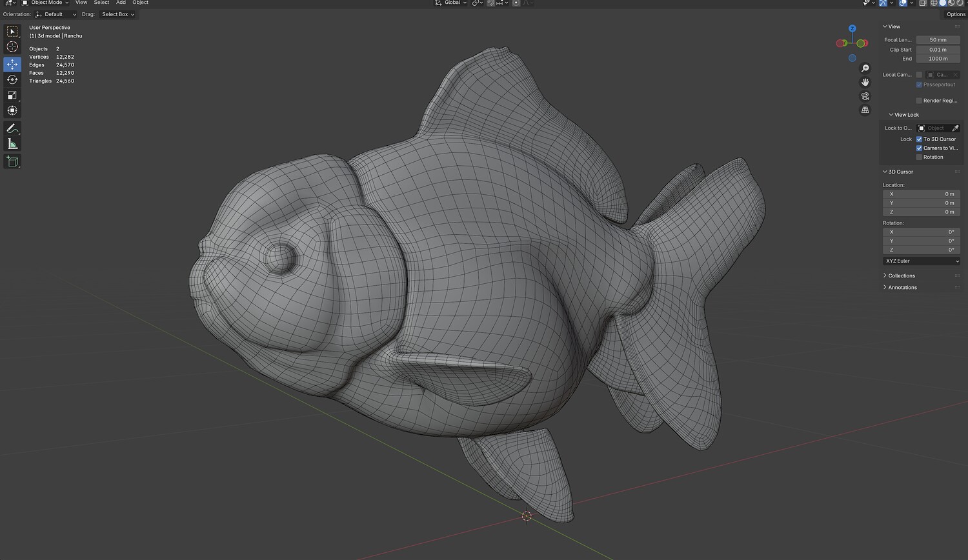Select the Annotate tool
Image resolution: width=968 pixels, height=560 pixels.
(x=12, y=128)
